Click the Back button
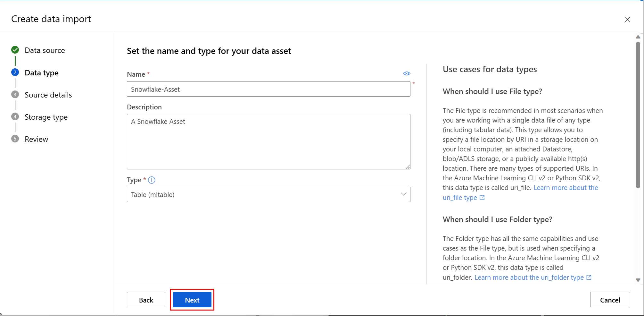This screenshot has width=644, height=316. pos(146,300)
